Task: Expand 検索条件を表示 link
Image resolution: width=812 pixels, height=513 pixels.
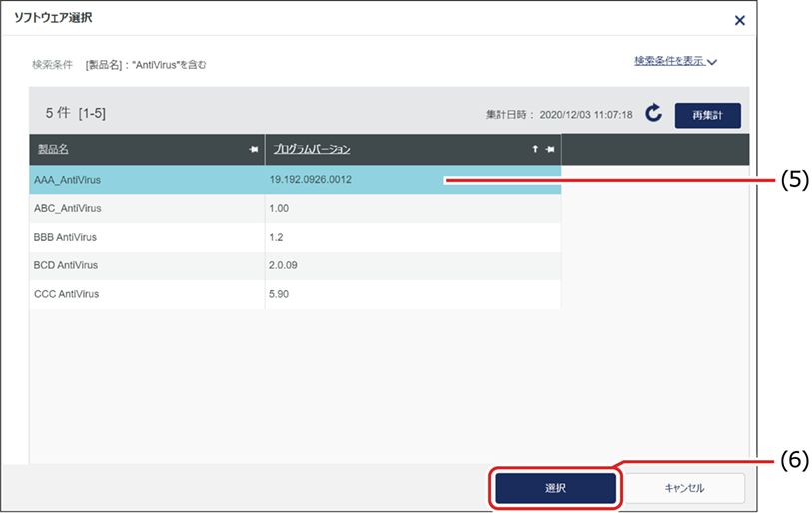Action: (x=675, y=61)
